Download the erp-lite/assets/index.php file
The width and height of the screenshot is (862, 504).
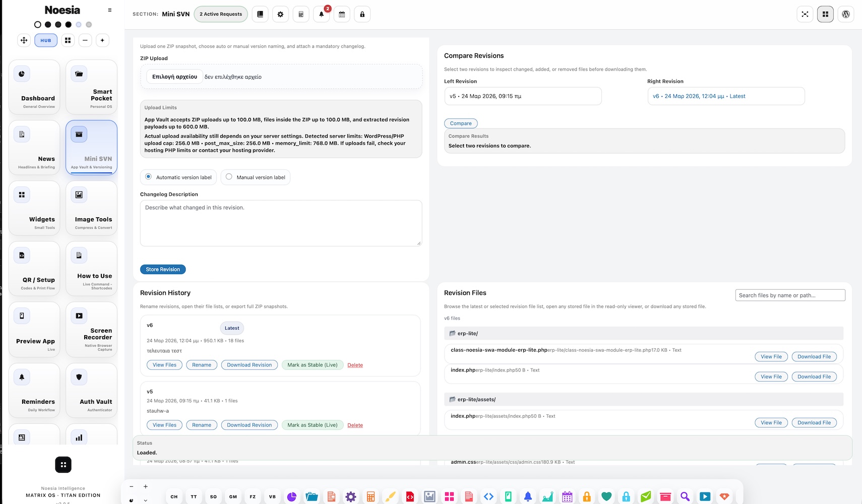(814, 422)
